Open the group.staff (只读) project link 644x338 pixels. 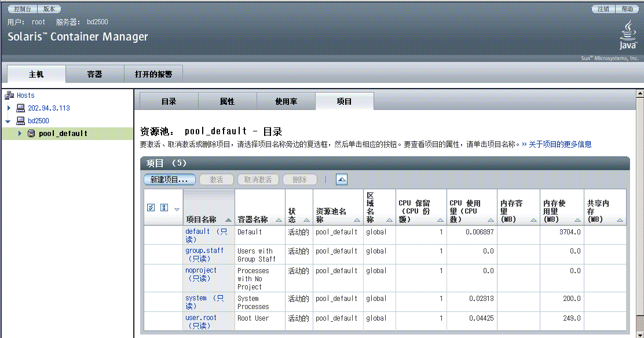(x=204, y=255)
